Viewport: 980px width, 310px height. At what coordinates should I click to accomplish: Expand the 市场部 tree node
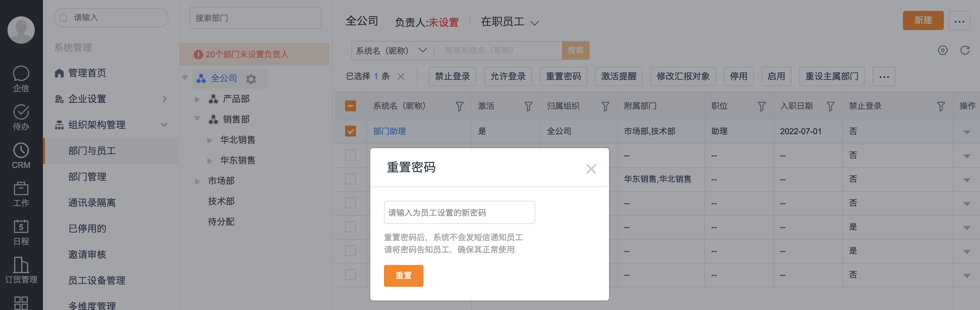[197, 181]
